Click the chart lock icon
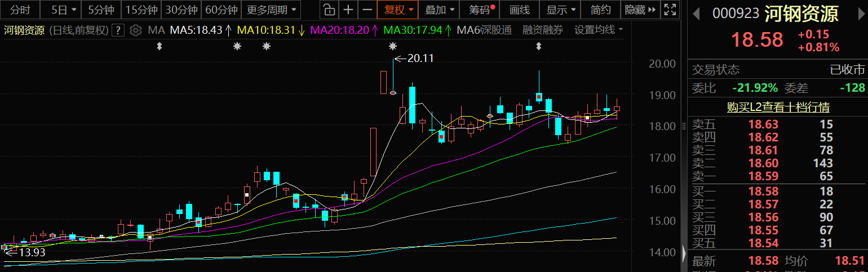Image resolution: width=868 pixels, height=272 pixels. [329, 10]
